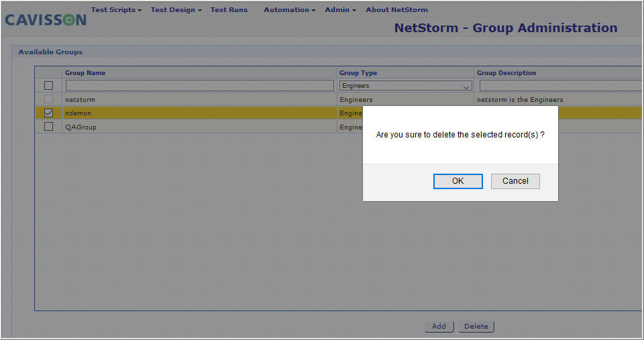The height and width of the screenshot is (340, 644).
Task: Sort by Group Name column header
Action: click(x=85, y=72)
